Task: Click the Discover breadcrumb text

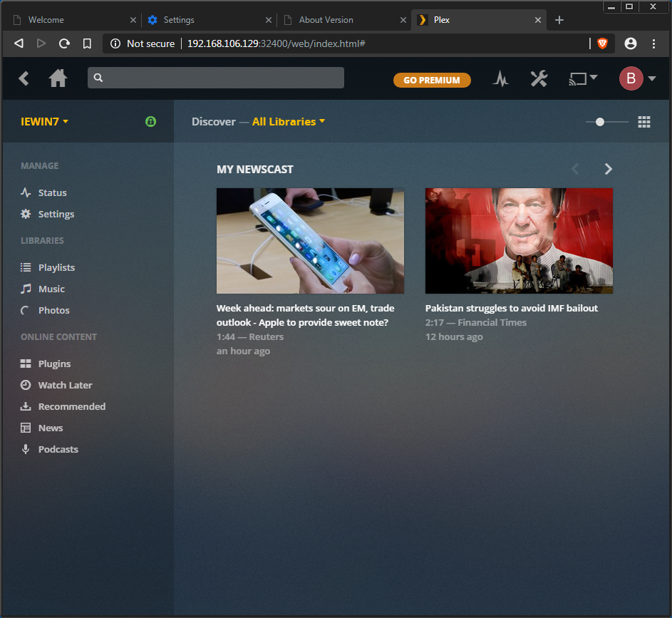Action: click(x=213, y=122)
